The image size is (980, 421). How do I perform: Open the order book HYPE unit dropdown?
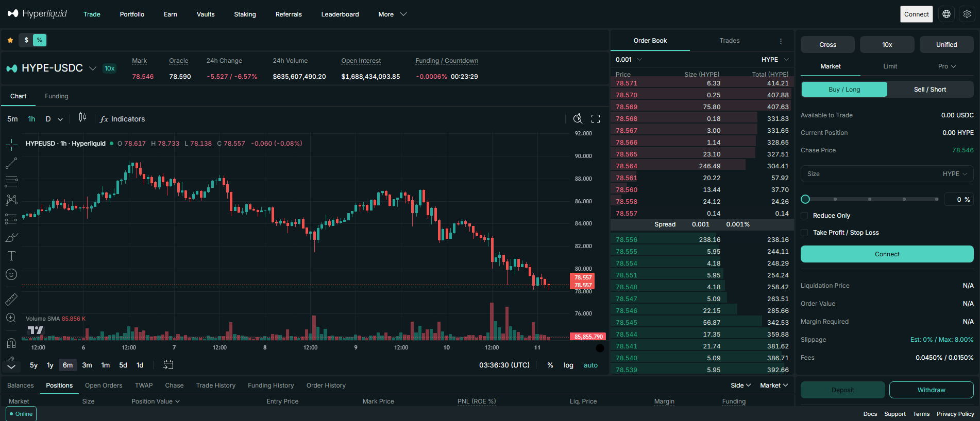coord(775,60)
